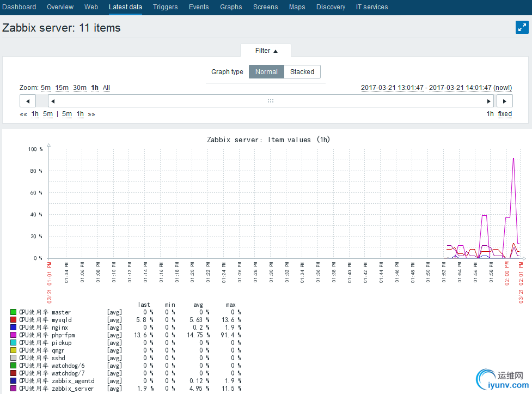Click the 'max' column header in legend
The image size is (532, 394).
[x=231, y=305]
